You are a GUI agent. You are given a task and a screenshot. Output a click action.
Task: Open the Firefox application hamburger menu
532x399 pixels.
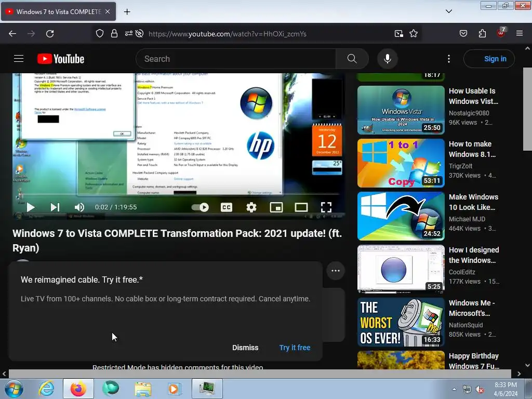pos(520,34)
